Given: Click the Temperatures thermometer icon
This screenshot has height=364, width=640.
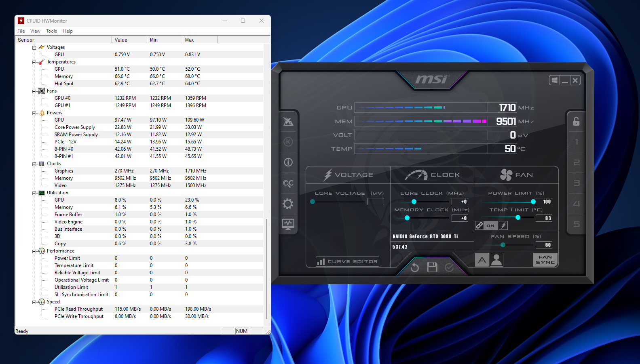Looking at the screenshot, I should click(x=41, y=62).
